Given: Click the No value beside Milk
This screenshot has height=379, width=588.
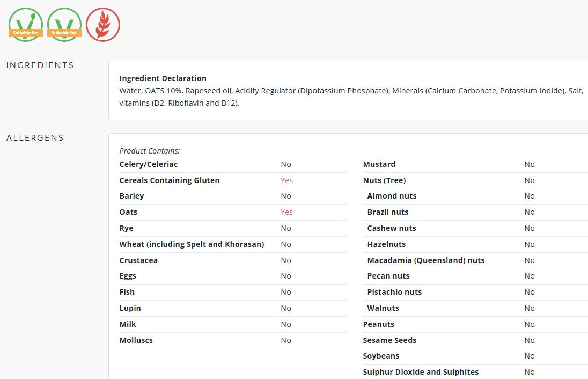Looking at the screenshot, I should coord(286,324).
